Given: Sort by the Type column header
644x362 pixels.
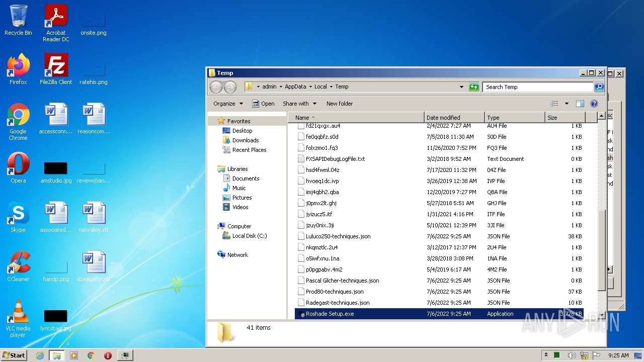Looking at the screenshot, I should 515,117.
